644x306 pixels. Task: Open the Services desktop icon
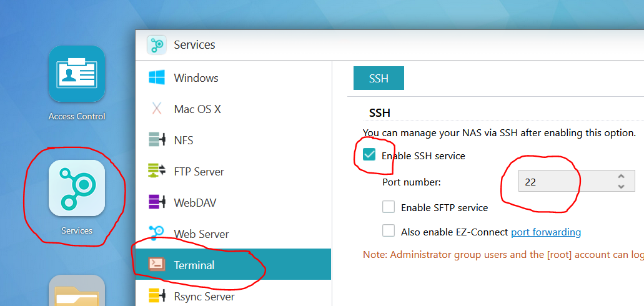coord(76,188)
